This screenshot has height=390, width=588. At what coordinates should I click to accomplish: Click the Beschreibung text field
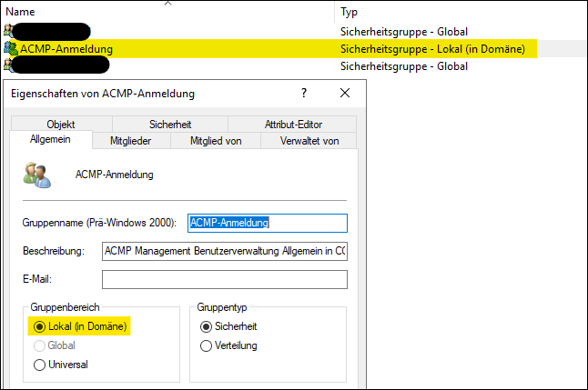tap(224, 251)
